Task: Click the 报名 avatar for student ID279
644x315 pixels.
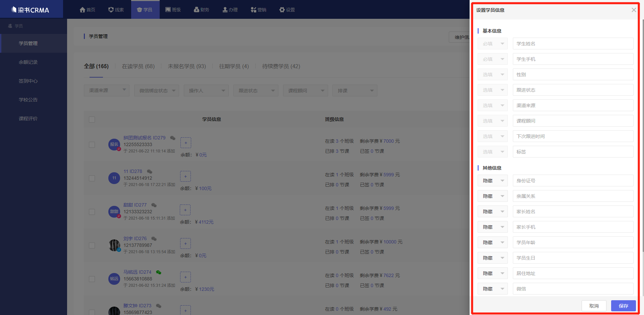Action: (x=114, y=144)
